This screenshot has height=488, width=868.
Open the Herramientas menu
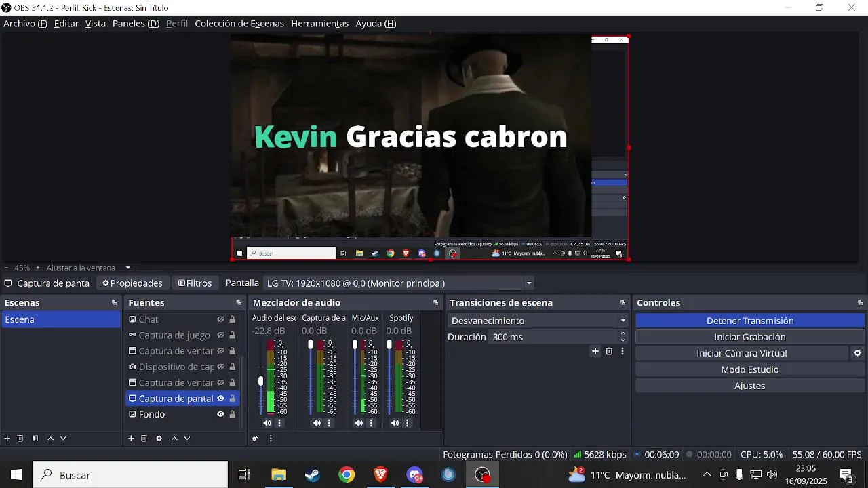point(319,24)
